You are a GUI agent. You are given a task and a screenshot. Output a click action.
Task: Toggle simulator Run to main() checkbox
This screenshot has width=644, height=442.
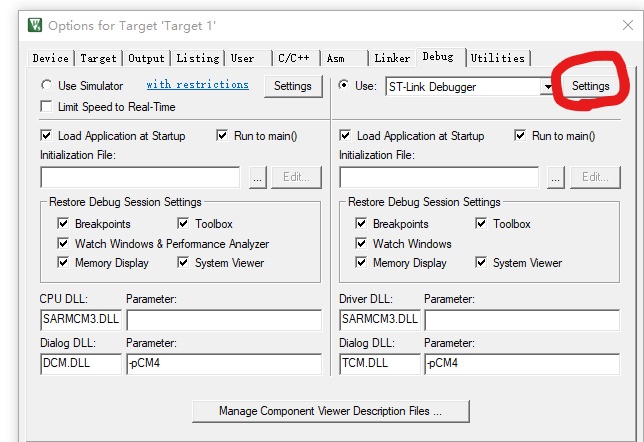222,136
